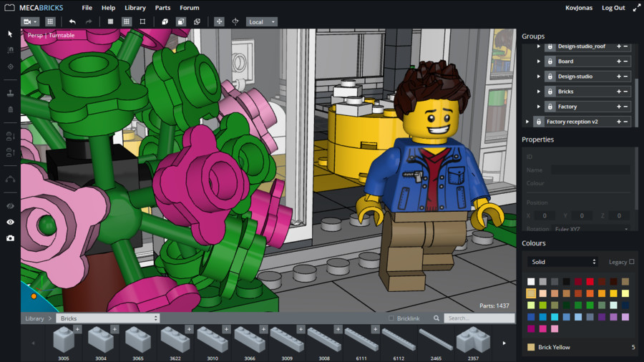The height and width of the screenshot is (362, 644).
Task: Click the show-all eye icon
Action: click(10, 222)
